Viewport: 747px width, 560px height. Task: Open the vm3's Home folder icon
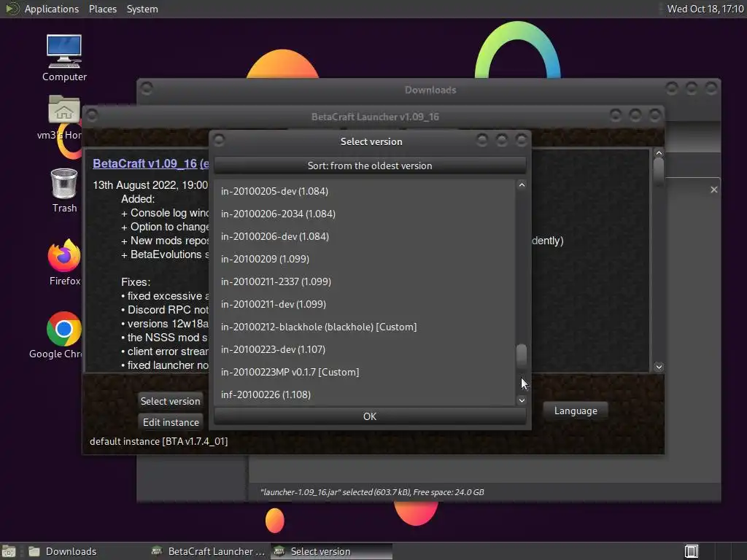click(63, 117)
